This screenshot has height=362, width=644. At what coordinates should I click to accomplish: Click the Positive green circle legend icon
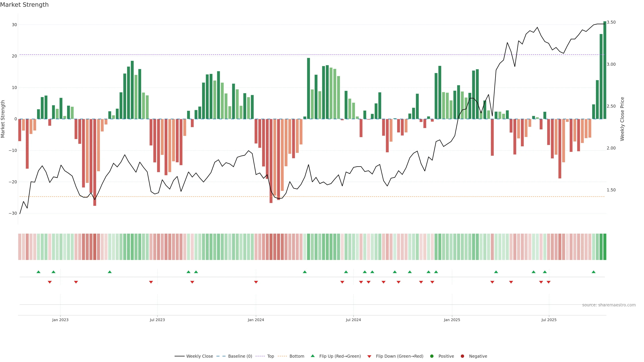[432, 356]
